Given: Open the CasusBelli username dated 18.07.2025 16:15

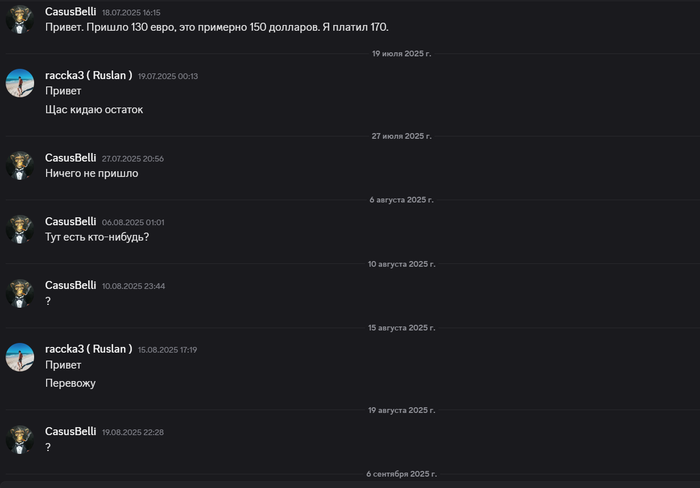Looking at the screenshot, I should pos(71,12).
